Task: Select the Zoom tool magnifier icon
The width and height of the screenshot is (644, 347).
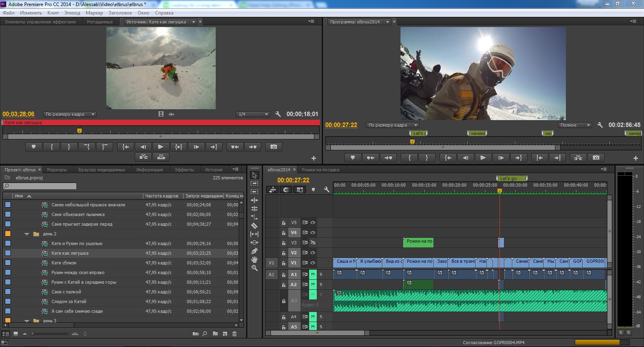Action: (254, 268)
